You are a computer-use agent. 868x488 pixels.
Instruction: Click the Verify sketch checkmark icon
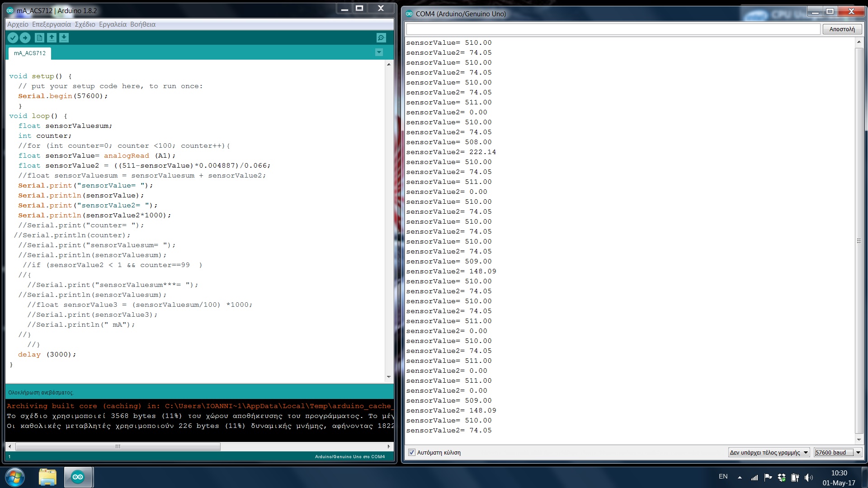pyautogui.click(x=13, y=38)
